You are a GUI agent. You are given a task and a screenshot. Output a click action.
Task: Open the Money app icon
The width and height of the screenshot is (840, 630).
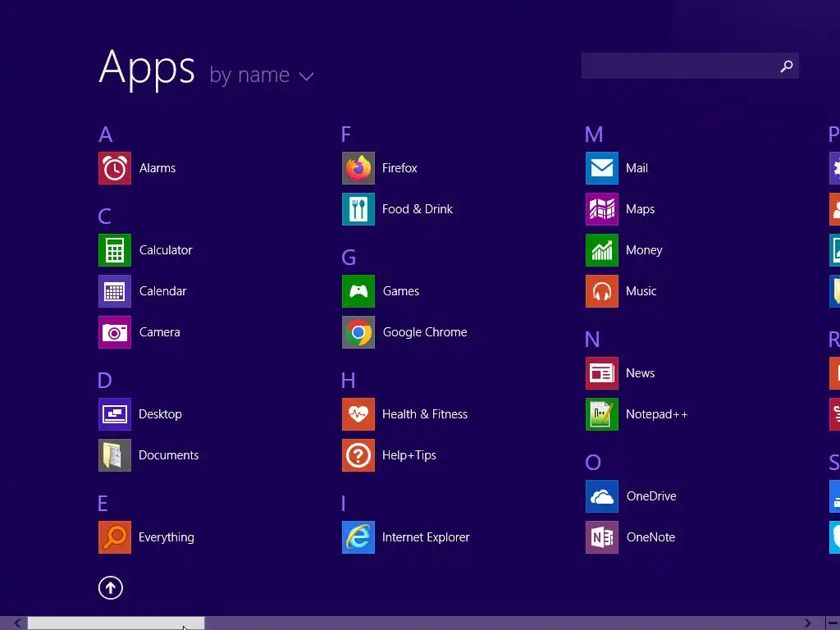point(602,250)
